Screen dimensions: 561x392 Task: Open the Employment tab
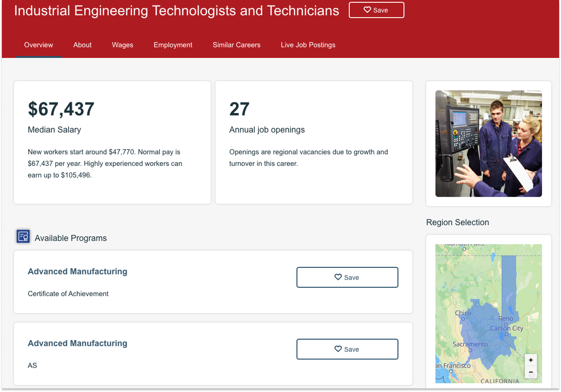173,45
